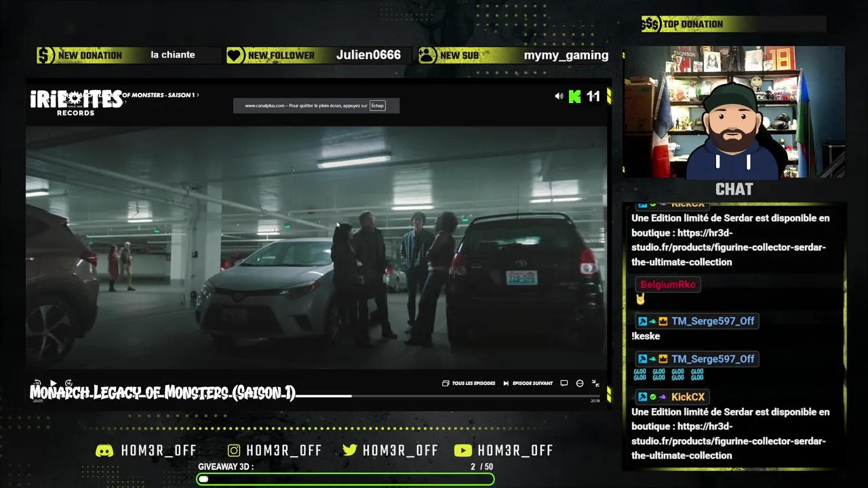Rewind video ten seconds
The height and width of the screenshot is (488, 868).
(x=37, y=383)
